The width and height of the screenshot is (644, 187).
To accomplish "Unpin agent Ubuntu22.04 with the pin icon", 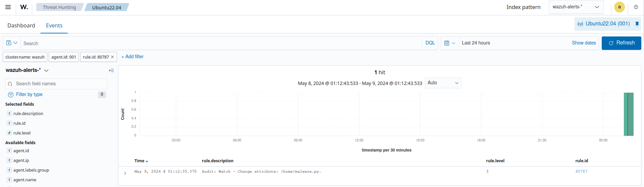I will (x=637, y=24).
